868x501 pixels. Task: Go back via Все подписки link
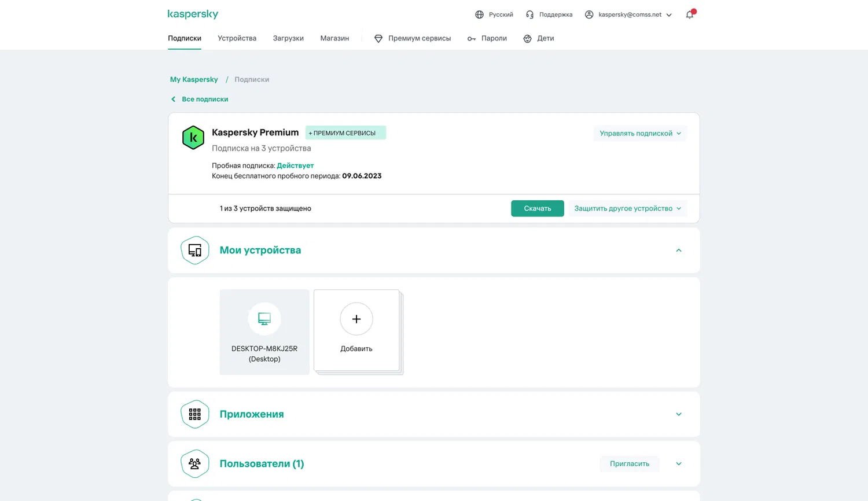(x=205, y=99)
